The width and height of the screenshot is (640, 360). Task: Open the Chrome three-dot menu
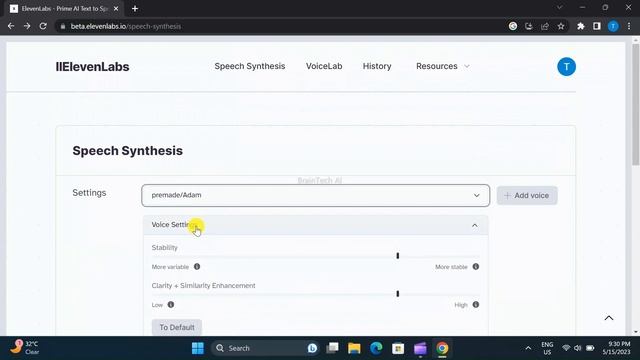[629, 26]
